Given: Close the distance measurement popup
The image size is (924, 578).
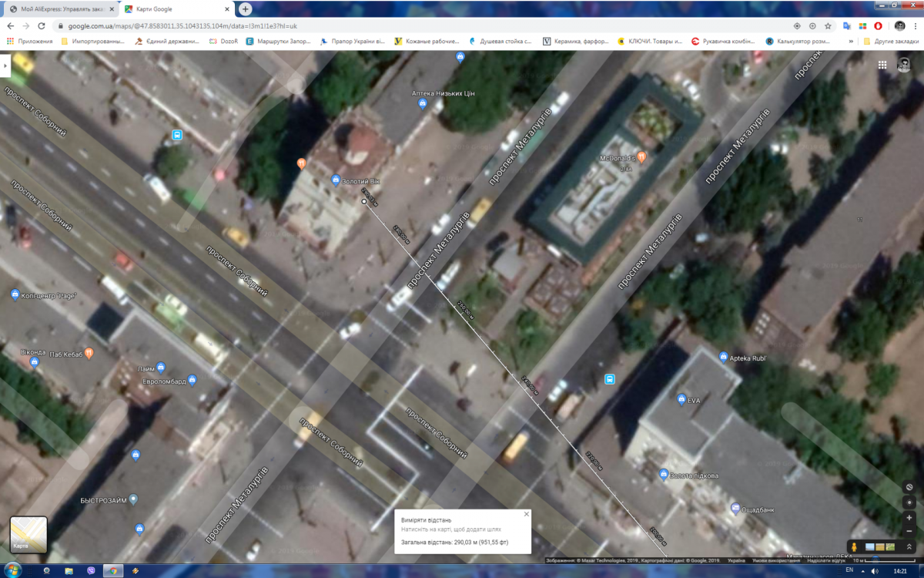Looking at the screenshot, I should pos(527,514).
